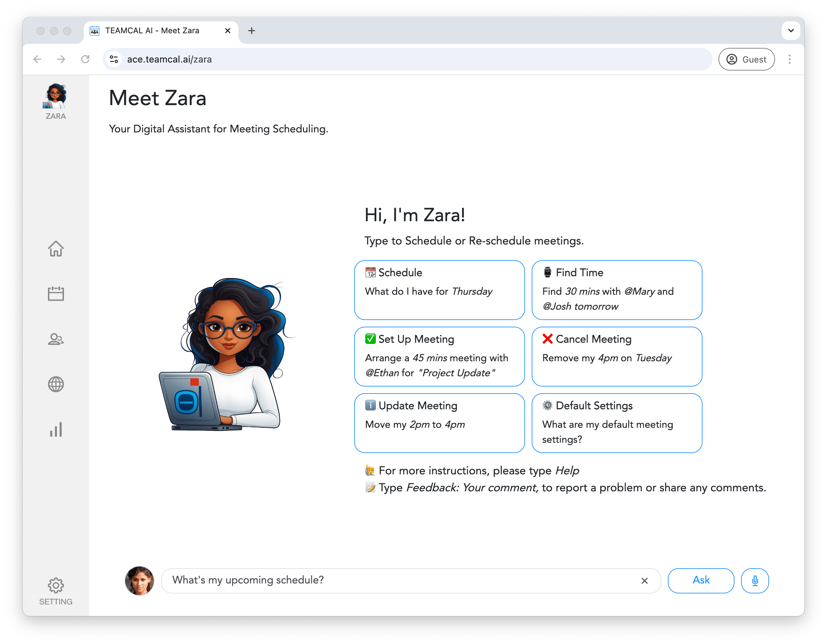The image size is (827, 644).
Task: Open a new browser tab
Action: (251, 31)
